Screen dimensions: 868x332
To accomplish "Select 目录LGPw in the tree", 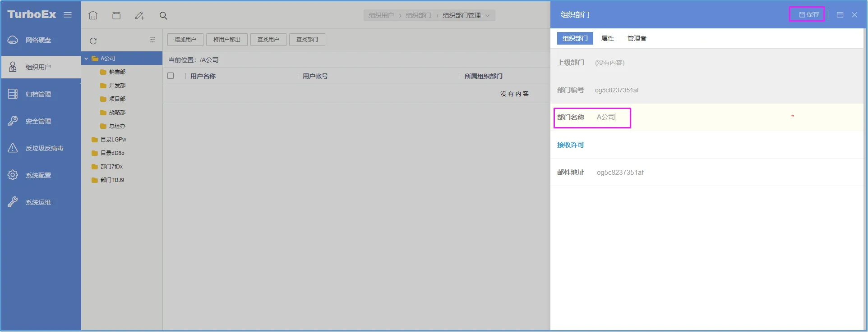I will [x=113, y=140].
